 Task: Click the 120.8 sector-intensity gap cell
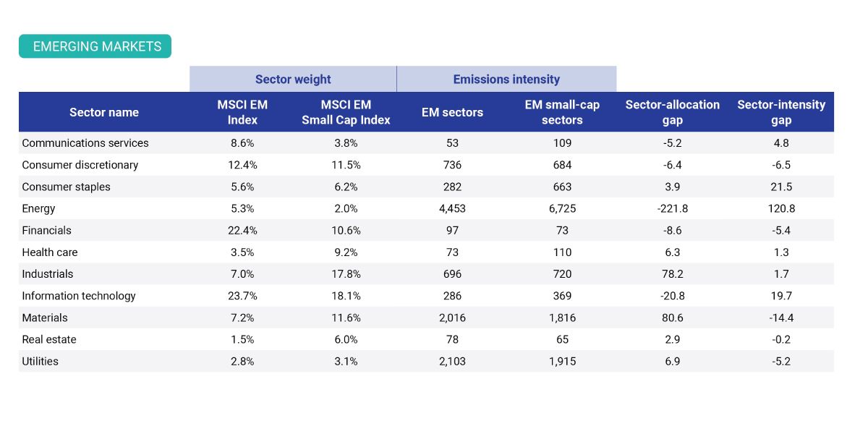781,208
